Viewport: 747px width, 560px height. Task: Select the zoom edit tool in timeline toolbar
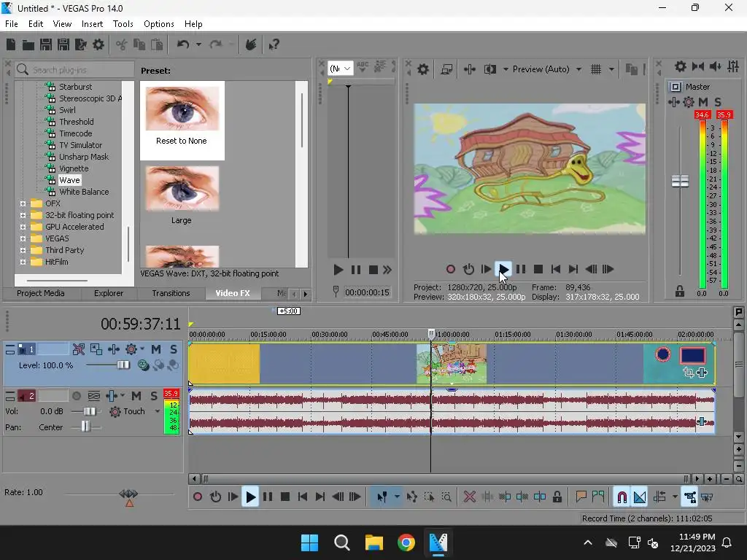point(446,497)
